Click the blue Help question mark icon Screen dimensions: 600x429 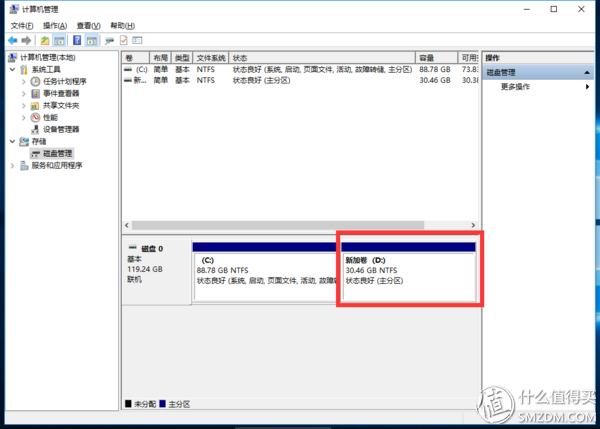[77, 40]
